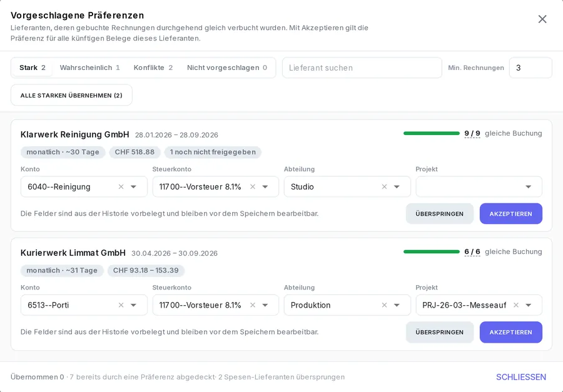Switch to the Wahrscheinlich tab
The height and width of the screenshot is (392, 563).
click(89, 68)
